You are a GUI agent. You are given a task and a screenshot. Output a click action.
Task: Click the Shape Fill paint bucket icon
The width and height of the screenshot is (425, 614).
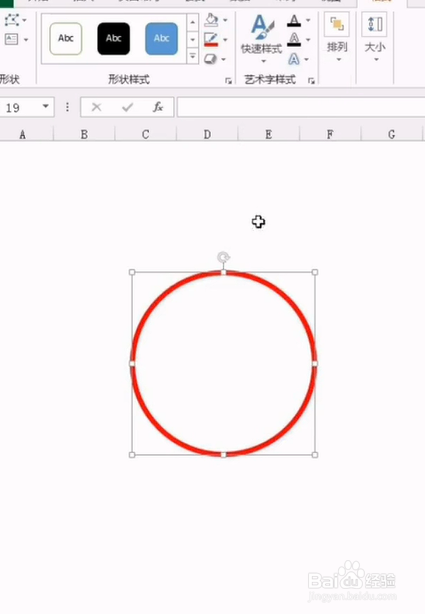pos(212,20)
